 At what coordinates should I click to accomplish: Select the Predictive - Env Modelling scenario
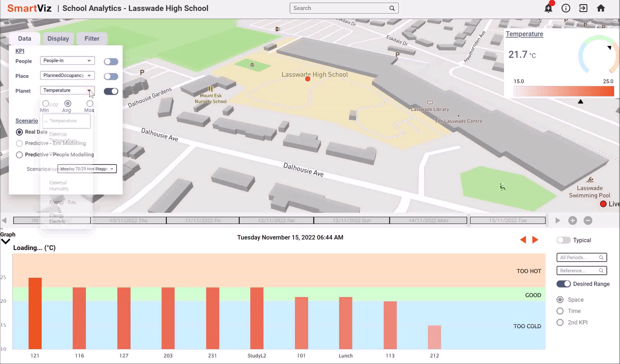(x=19, y=143)
